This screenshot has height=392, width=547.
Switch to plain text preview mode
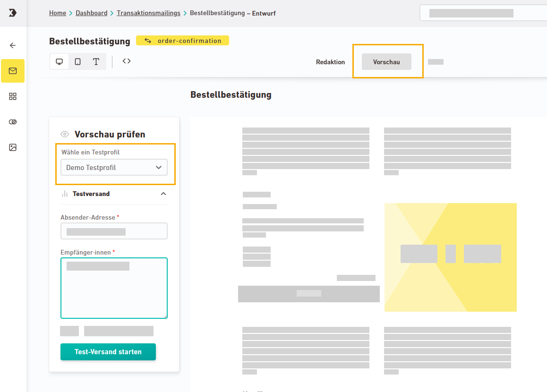96,62
